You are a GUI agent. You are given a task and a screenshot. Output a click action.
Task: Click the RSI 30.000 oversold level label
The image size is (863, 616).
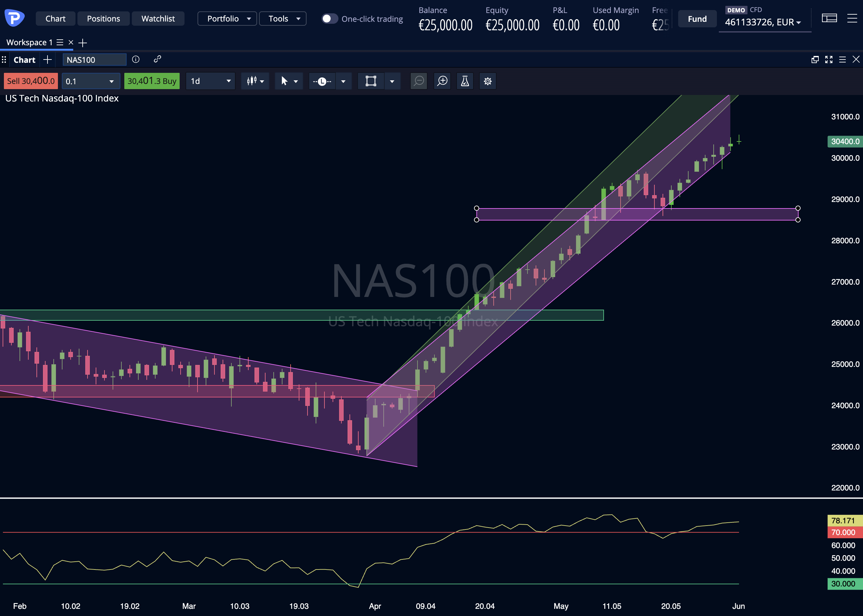click(845, 584)
